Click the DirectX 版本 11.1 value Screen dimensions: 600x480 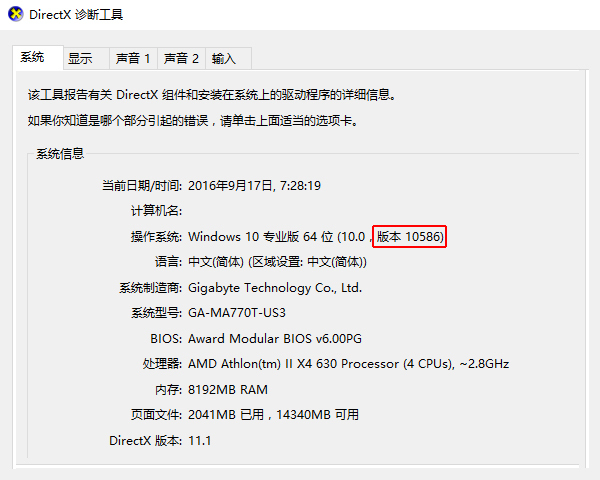point(199,441)
